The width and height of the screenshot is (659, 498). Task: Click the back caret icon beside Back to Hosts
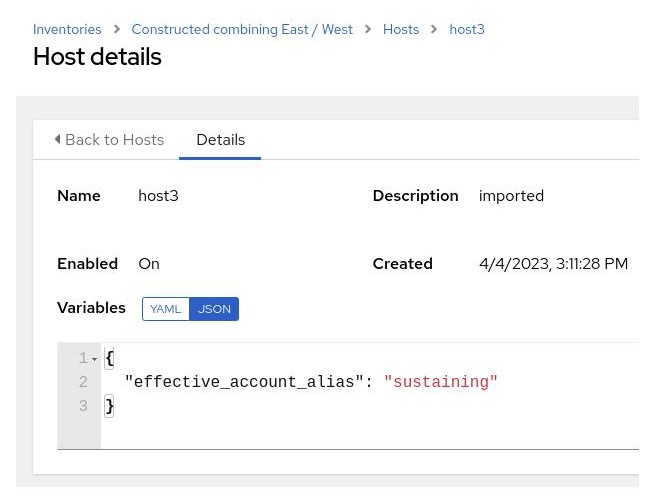tap(57, 140)
